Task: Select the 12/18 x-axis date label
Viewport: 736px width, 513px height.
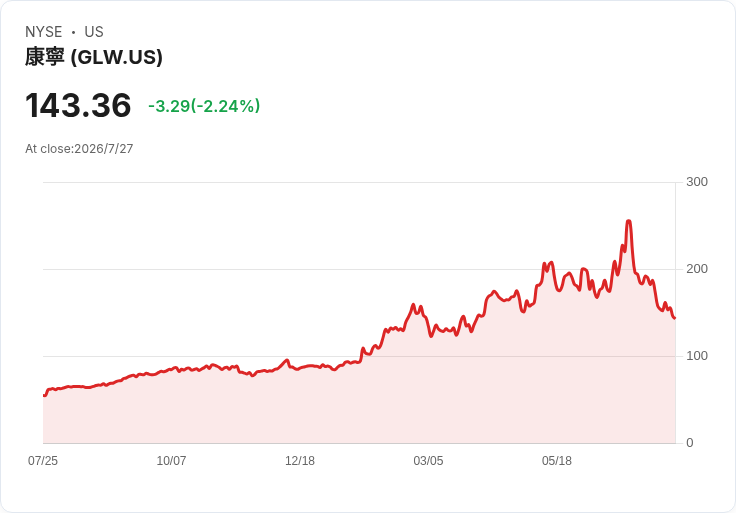Action: click(300, 461)
